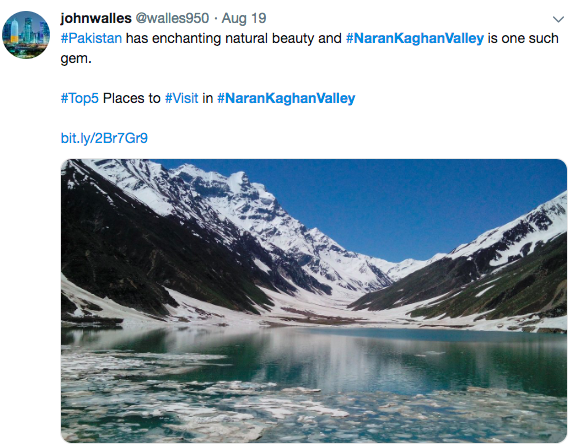Open the Aug 19 timestamp permalink

[244, 18]
